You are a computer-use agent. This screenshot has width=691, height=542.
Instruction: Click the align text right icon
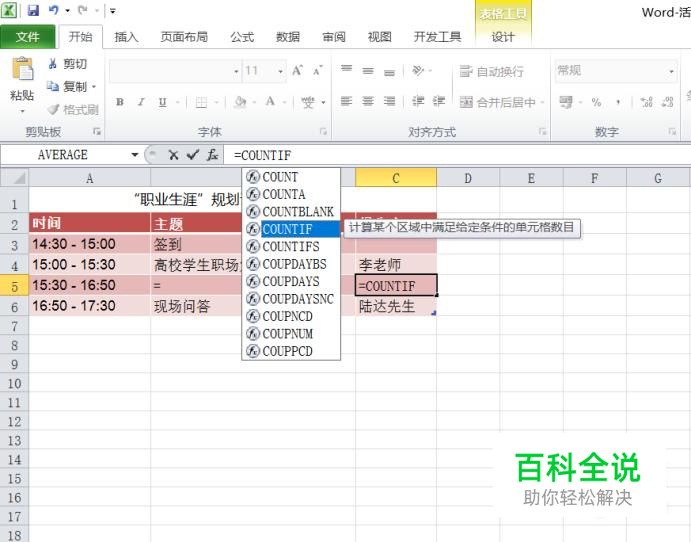390,102
